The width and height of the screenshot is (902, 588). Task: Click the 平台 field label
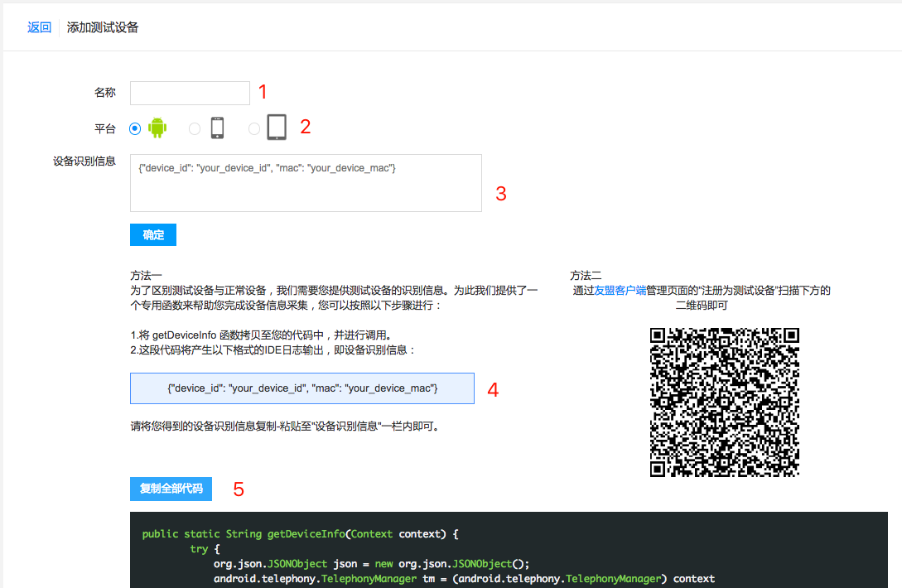[105, 129]
